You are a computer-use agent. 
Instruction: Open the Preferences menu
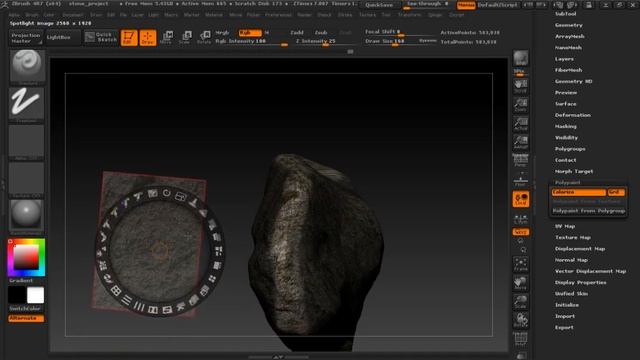coord(278,15)
